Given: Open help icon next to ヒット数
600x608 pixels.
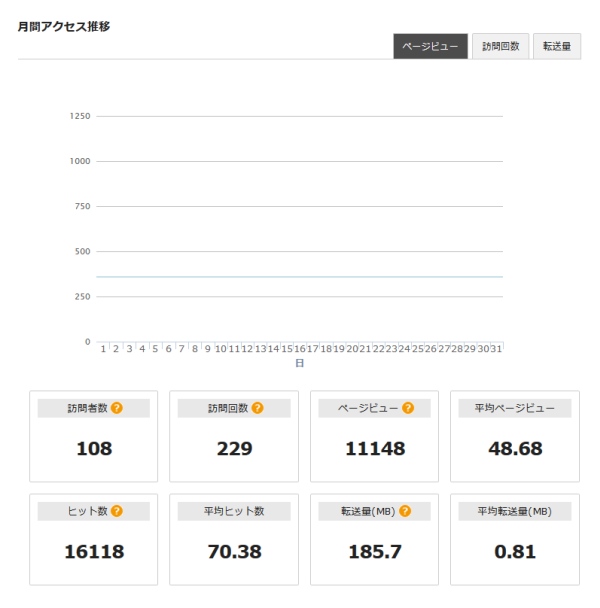Looking at the screenshot, I should click(117, 511).
